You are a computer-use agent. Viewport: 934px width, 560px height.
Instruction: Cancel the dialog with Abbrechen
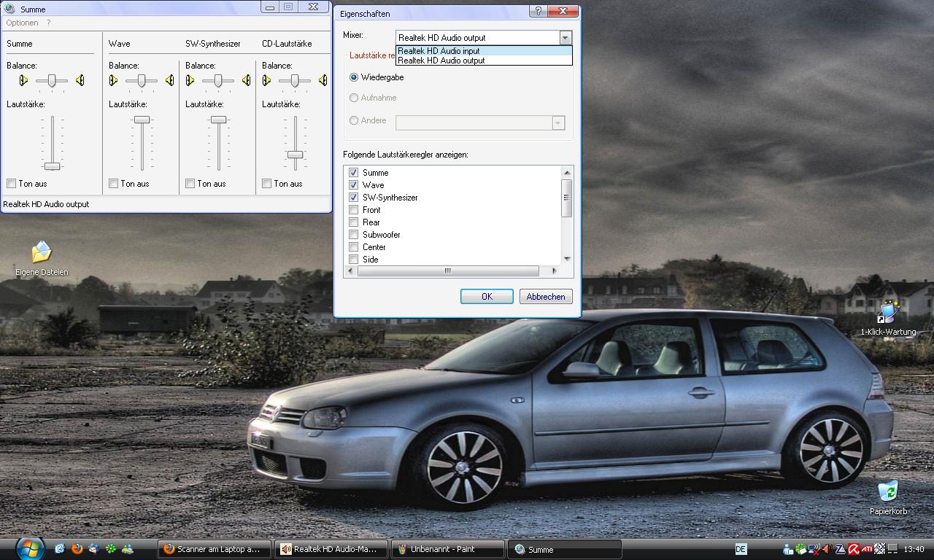(x=546, y=297)
